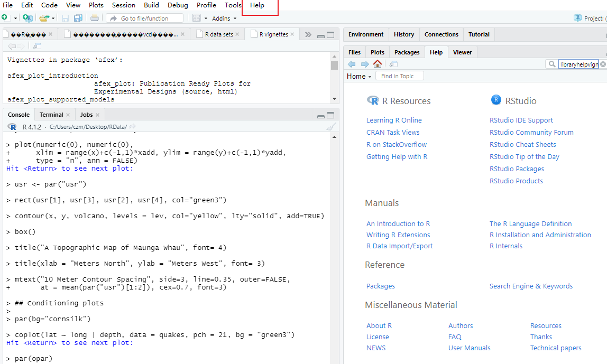The height and width of the screenshot is (364, 607).
Task: Close the R vignettes tab
Action: [x=292, y=34]
